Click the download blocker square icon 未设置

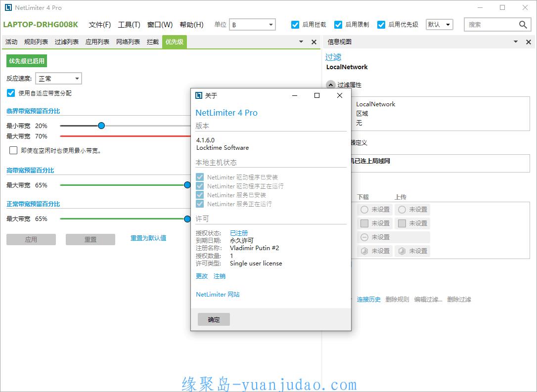click(364, 223)
